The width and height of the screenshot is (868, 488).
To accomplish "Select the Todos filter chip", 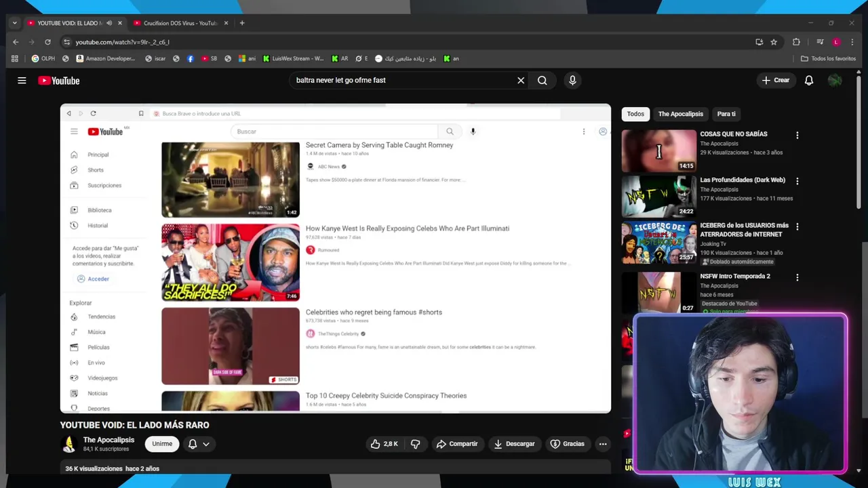I will coord(635,114).
